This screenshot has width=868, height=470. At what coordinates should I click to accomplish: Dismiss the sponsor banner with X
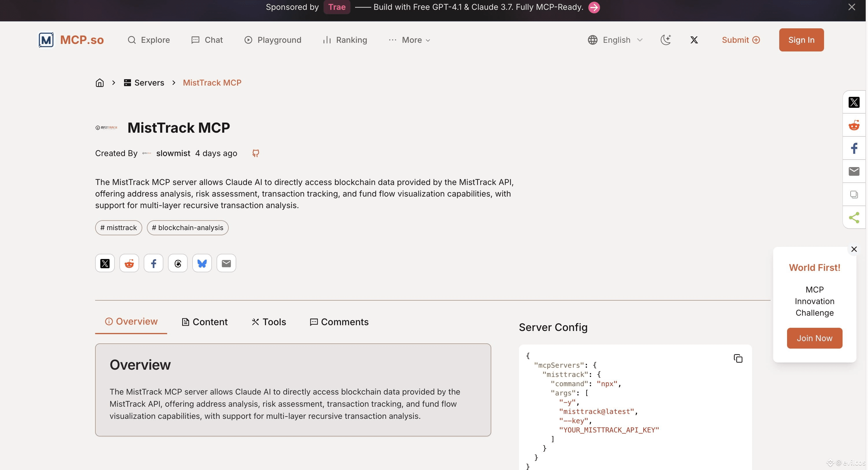pos(852,7)
